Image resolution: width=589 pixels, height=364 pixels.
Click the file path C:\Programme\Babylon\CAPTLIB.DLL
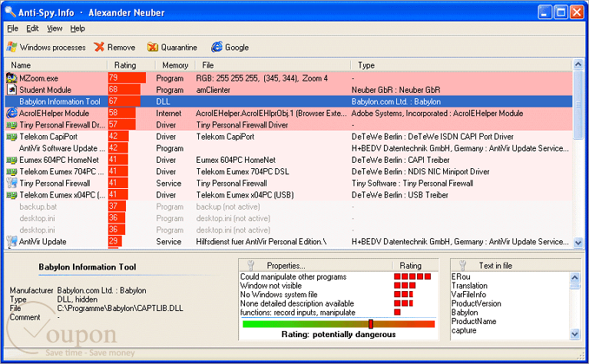121,309
